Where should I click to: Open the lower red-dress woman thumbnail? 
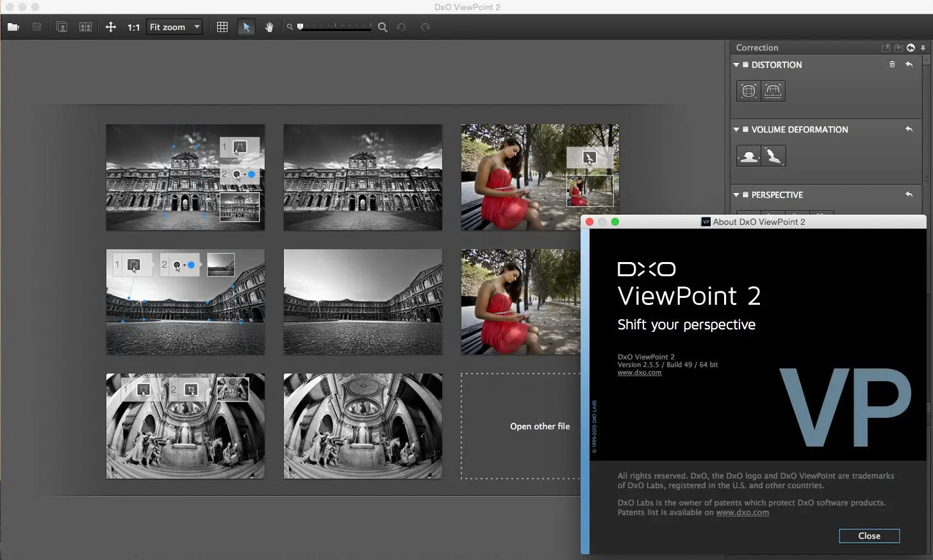click(x=520, y=302)
